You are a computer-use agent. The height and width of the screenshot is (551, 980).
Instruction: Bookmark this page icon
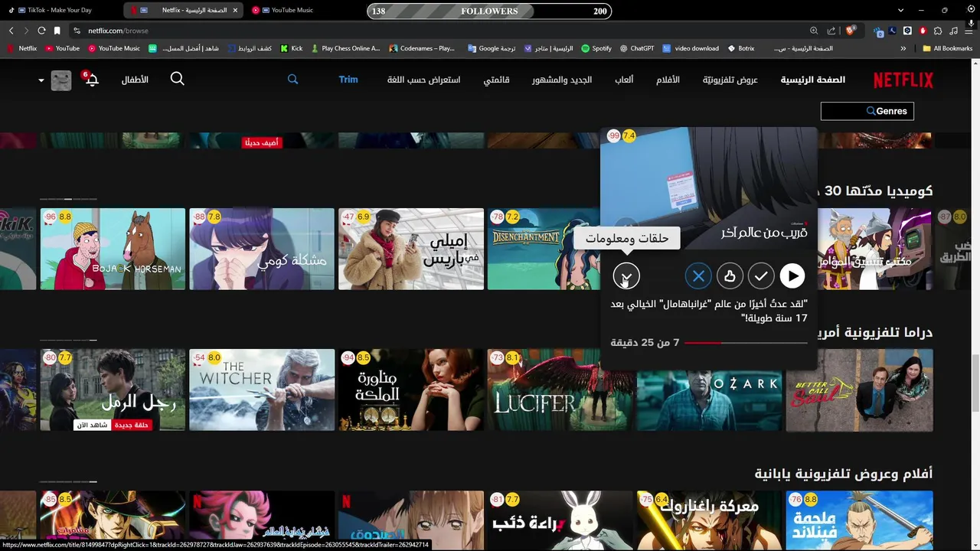(57, 31)
